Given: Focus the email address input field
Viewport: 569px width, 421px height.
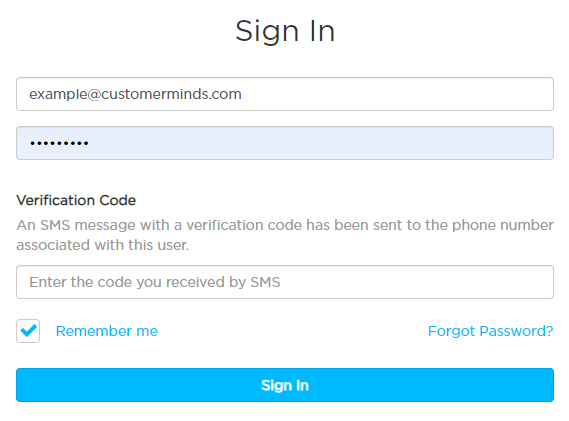Looking at the screenshot, I should (x=285, y=94).
